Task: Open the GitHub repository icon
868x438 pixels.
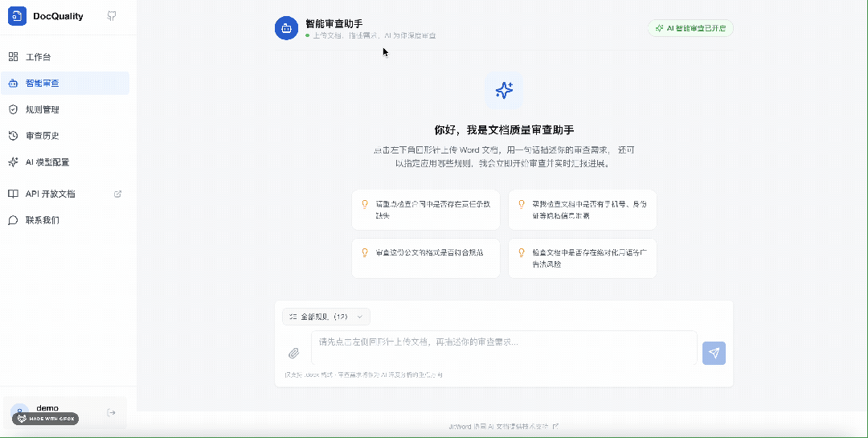Action: click(112, 16)
